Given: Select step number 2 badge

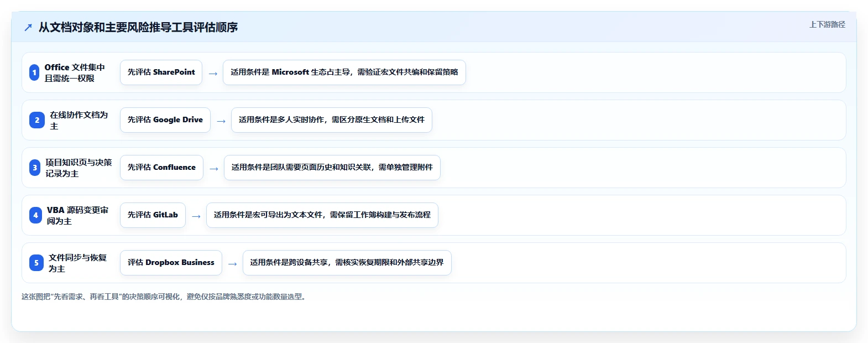Looking at the screenshot, I should 37,120.
